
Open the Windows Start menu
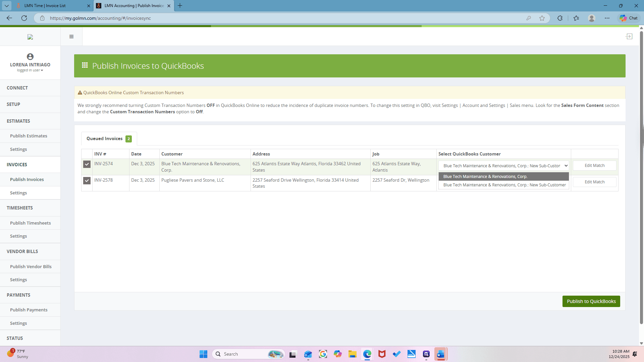203,354
